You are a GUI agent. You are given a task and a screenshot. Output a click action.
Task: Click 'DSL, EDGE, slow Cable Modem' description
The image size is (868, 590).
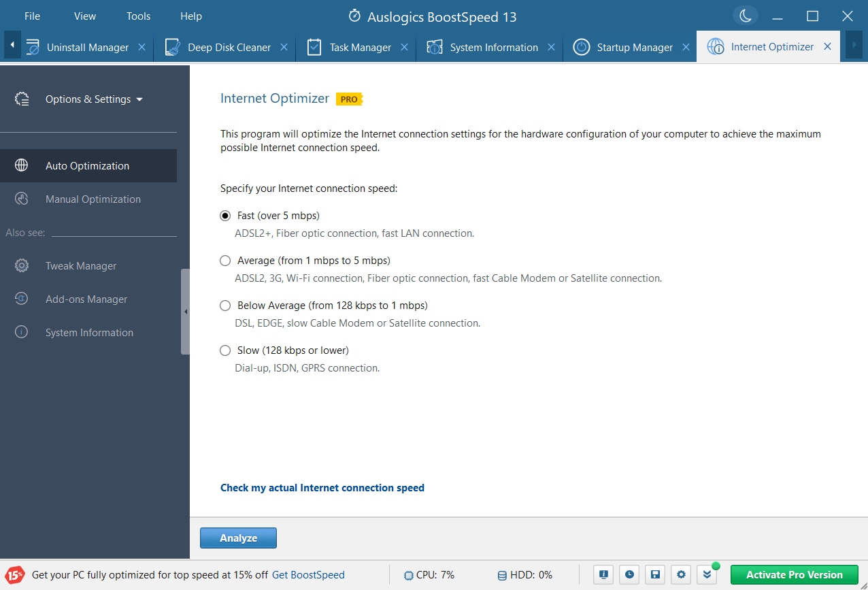click(x=358, y=323)
